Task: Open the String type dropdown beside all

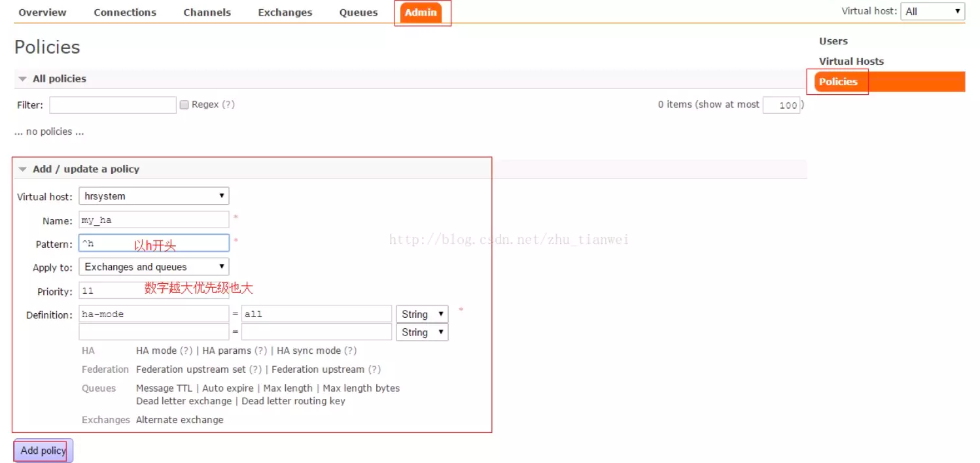Action: click(422, 314)
